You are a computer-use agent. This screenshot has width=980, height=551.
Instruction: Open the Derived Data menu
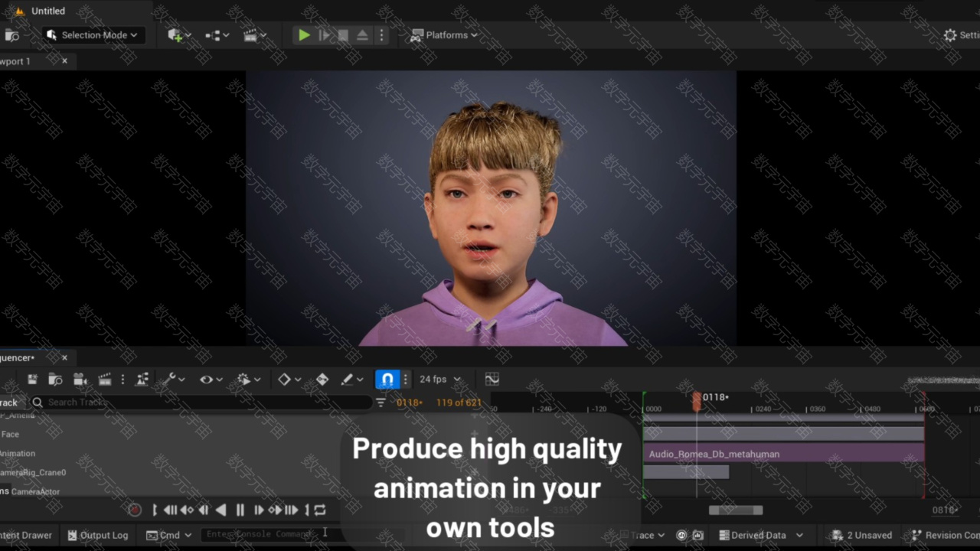click(x=761, y=535)
